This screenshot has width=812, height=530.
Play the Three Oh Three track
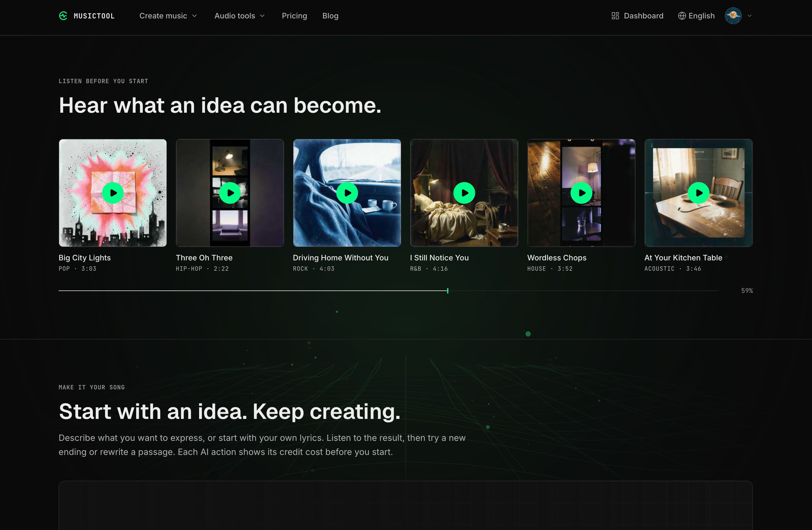point(230,193)
